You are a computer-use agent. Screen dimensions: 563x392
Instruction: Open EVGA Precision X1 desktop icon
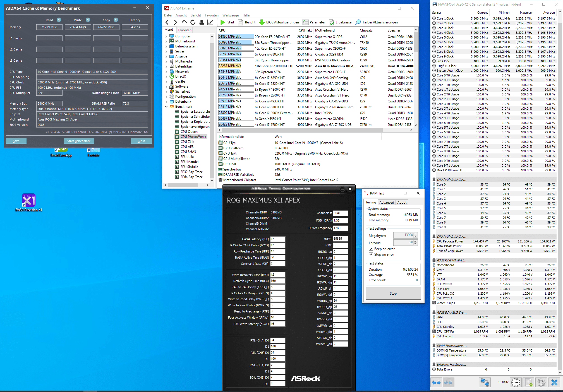[x=29, y=200]
